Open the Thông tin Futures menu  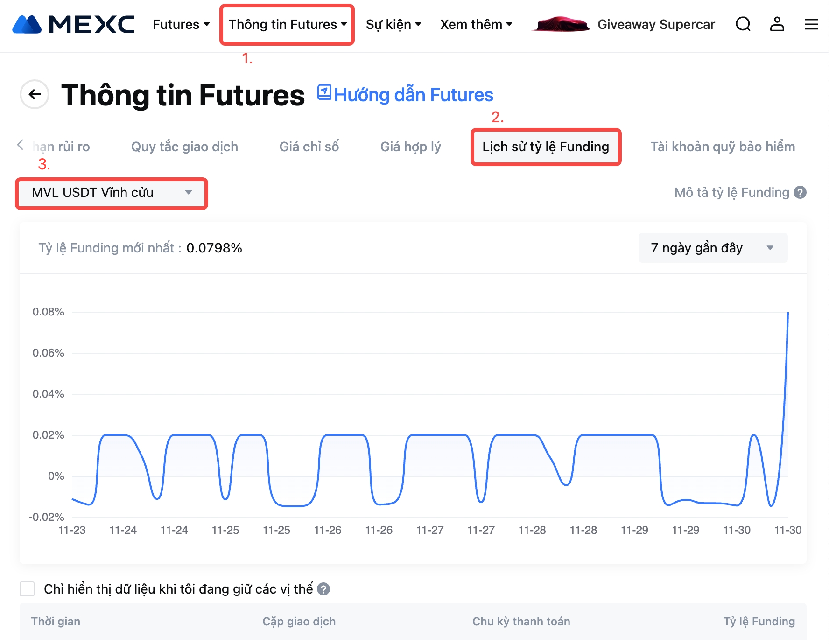tap(287, 24)
